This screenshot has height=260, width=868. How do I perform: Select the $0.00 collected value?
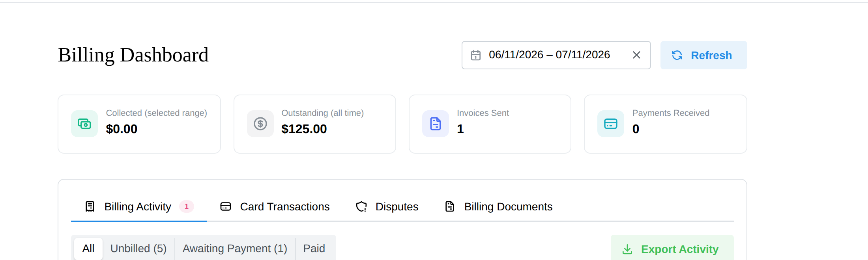point(122,129)
